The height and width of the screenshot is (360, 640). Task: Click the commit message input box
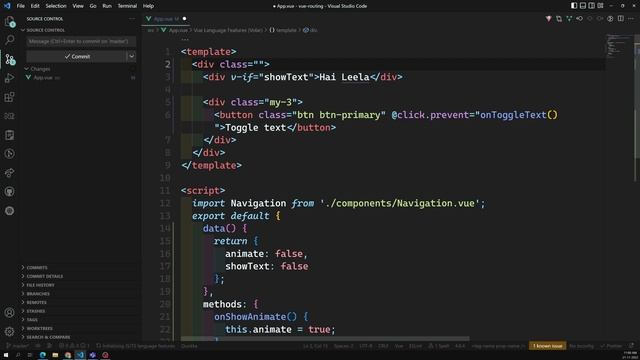tap(81, 41)
